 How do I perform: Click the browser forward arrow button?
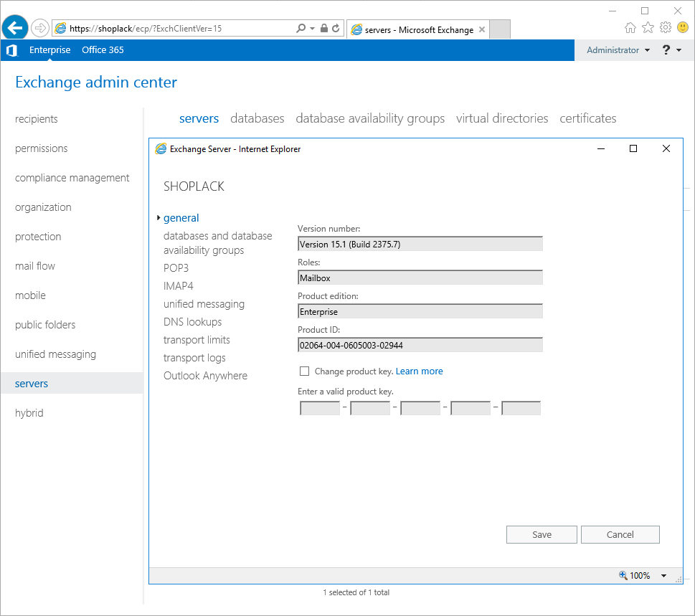(x=40, y=29)
